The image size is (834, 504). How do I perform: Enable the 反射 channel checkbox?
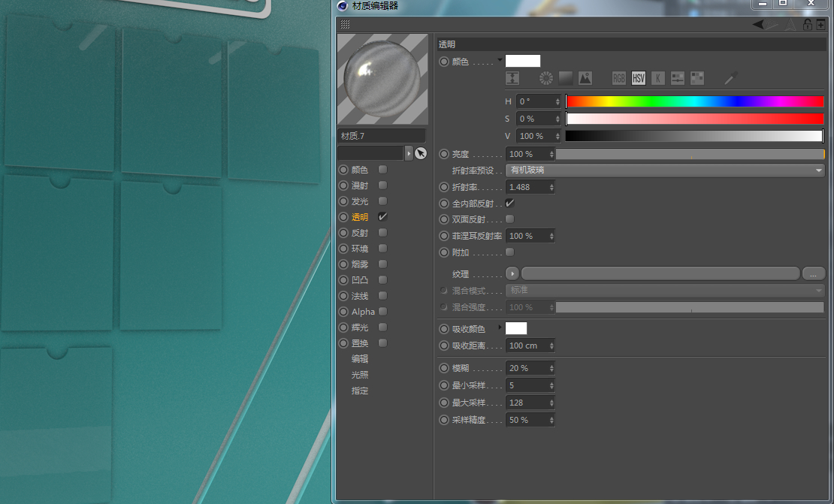click(x=383, y=233)
